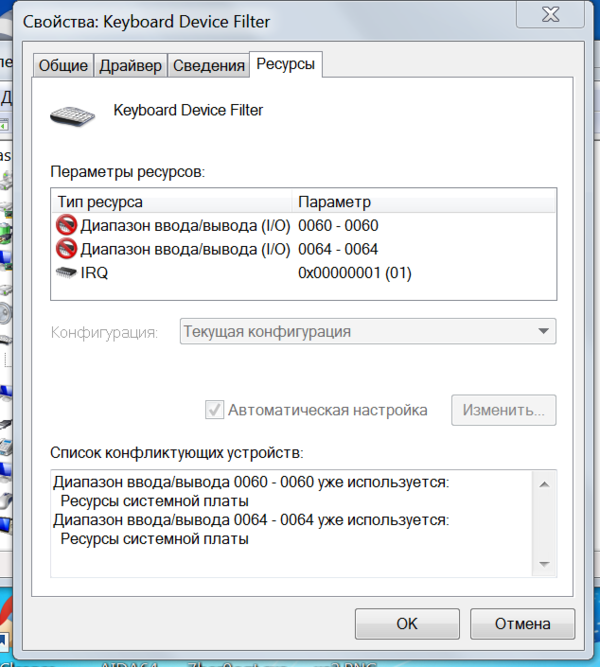The height and width of the screenshot is (667, 600).
Task: Confirm with the OK button
Action: 407,624
